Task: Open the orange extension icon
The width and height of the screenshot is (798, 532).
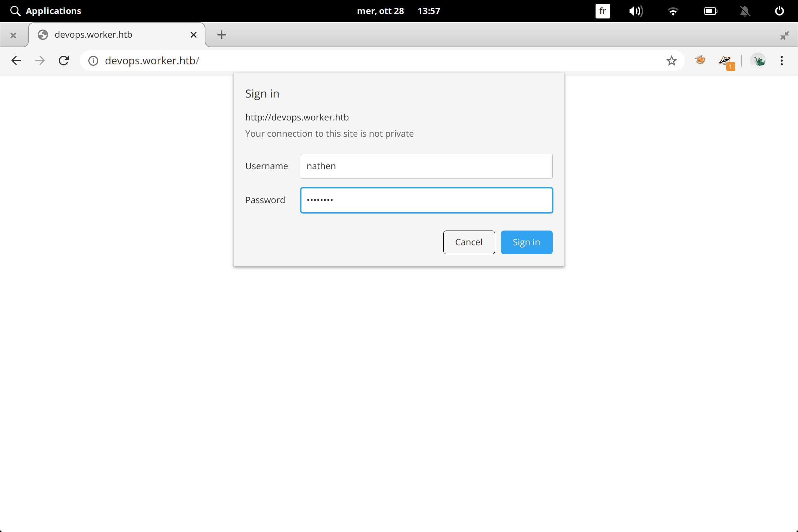Action: (x=700, y=60)
